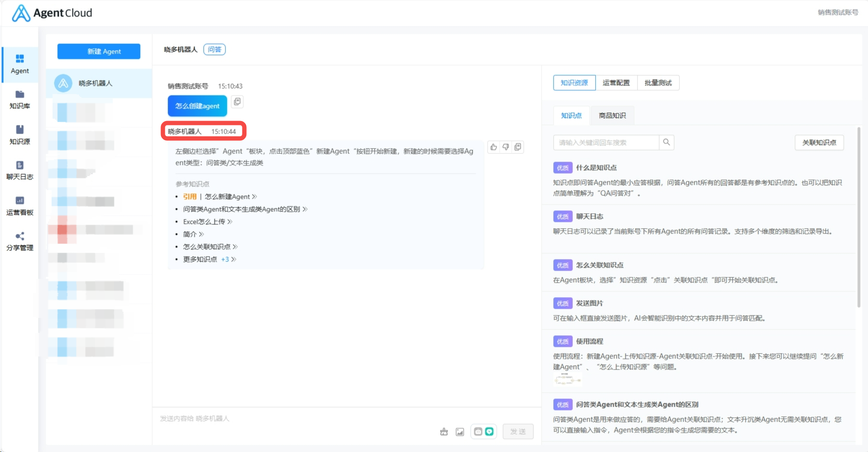Click the search magnifier icon

coord(667,142)
